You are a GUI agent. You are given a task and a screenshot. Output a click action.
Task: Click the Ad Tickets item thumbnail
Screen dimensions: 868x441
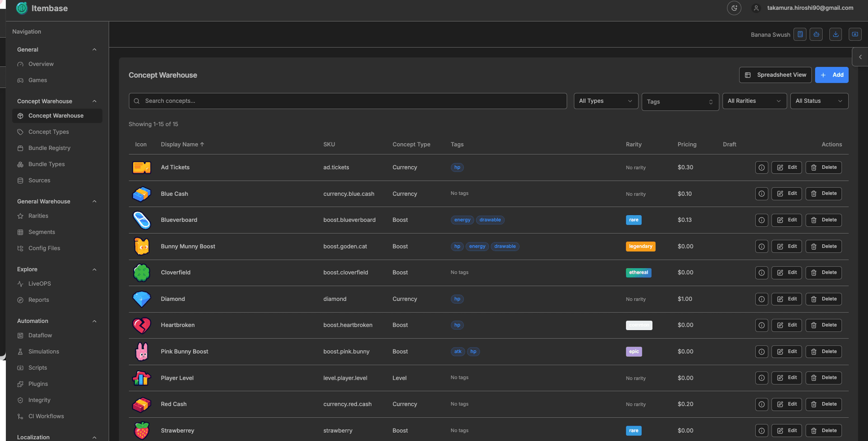[x=142, y=168]
